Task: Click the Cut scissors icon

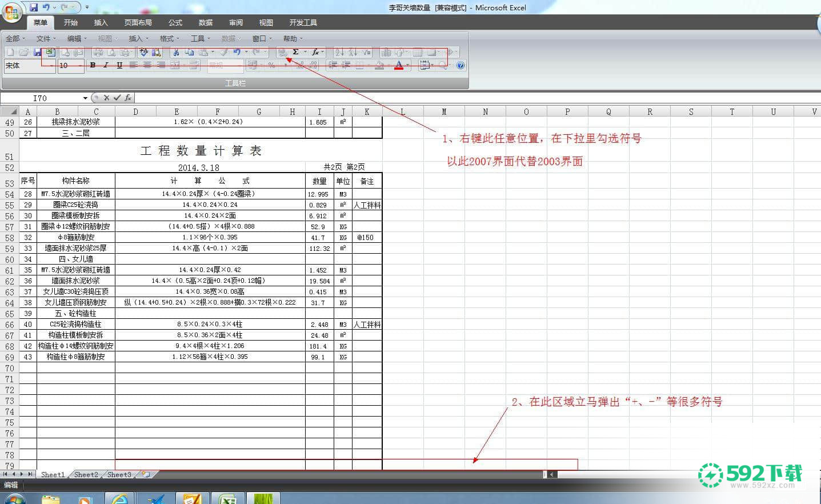Action: coord(176,52)
